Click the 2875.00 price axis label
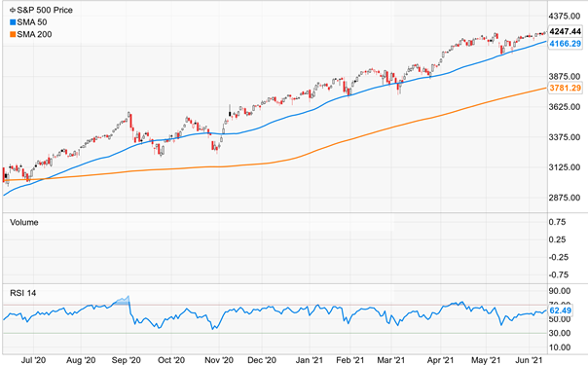Screen dimensions: 588x365 [x=564, y=198]
